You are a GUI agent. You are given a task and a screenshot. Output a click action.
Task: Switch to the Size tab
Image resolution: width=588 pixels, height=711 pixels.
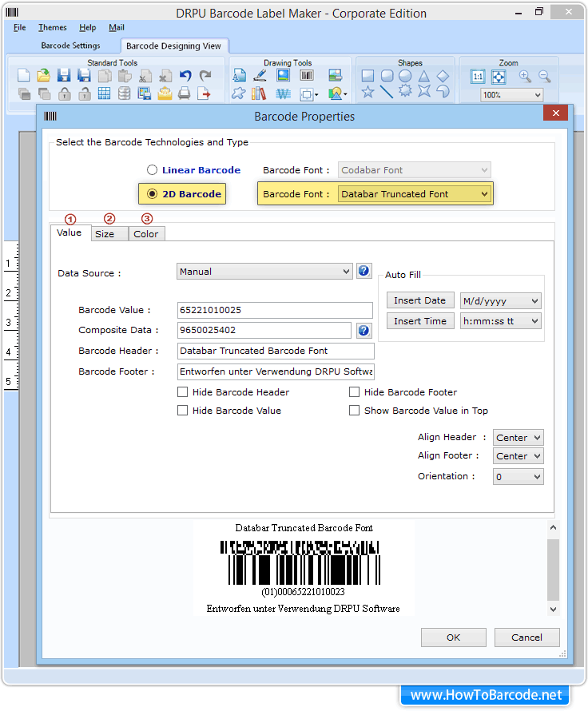105,234
